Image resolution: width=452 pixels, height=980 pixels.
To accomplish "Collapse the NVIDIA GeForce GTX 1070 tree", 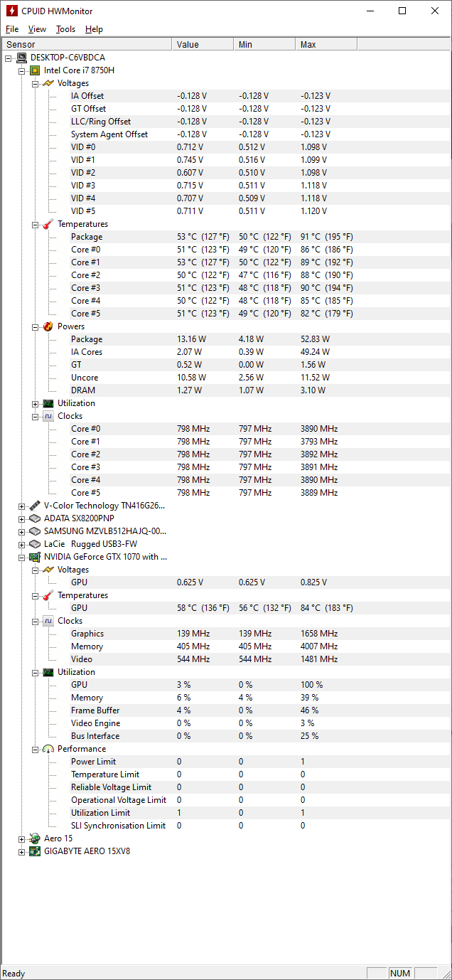I will (22, 557).
